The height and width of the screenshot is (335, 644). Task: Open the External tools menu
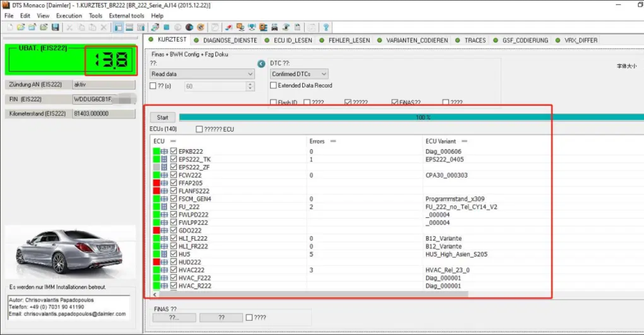click(126, 16)
